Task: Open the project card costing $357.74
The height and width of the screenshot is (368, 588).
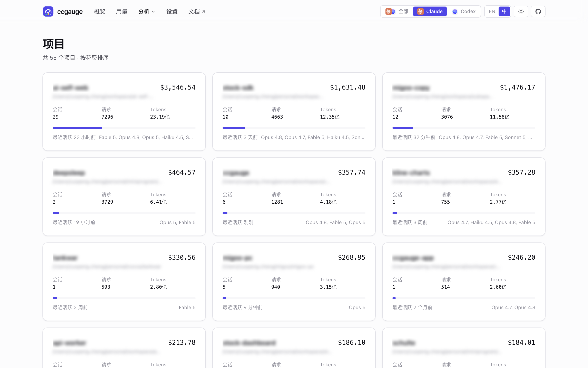Action: [294, 197]
